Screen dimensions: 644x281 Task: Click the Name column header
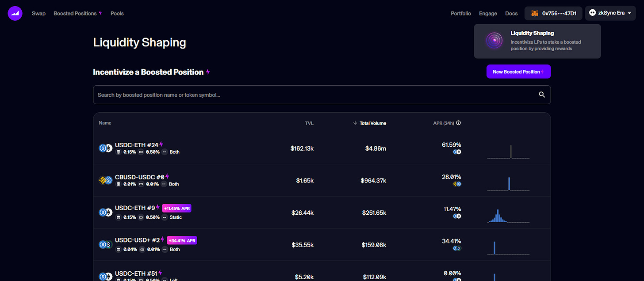point(105,123)
